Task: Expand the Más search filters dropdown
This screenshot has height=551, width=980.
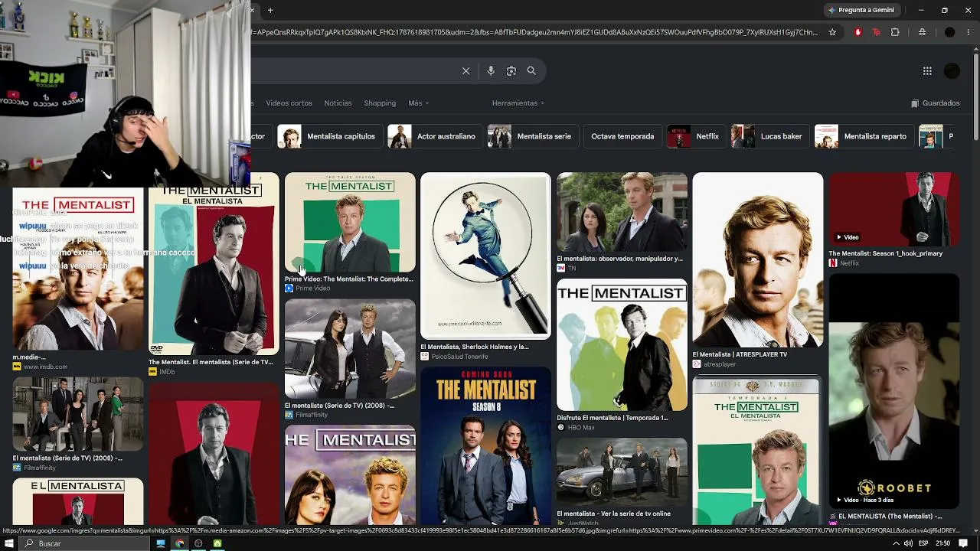Action: 418,103
